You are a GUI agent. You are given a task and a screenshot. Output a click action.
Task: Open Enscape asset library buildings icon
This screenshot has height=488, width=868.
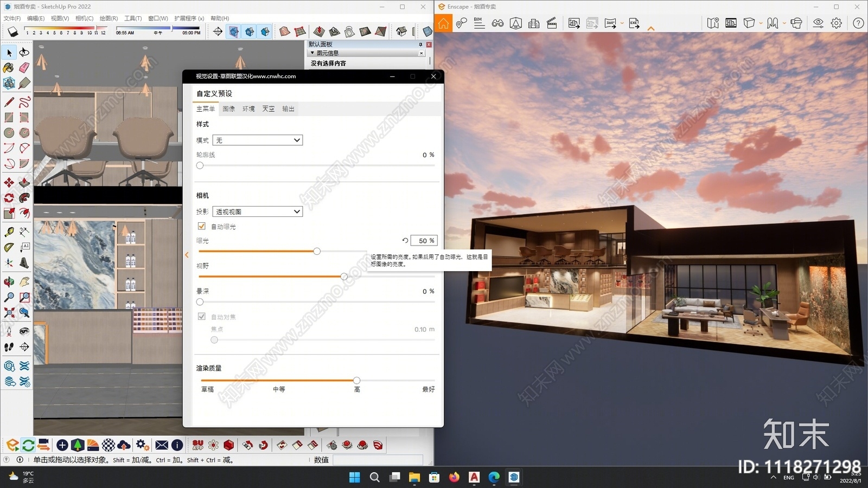[534, 23]
